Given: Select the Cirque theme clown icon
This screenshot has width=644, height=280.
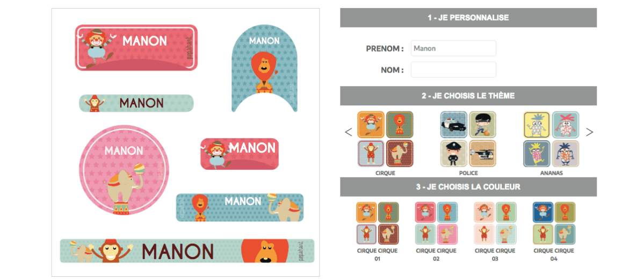Looking at the screenshot, I should point(371,124).
